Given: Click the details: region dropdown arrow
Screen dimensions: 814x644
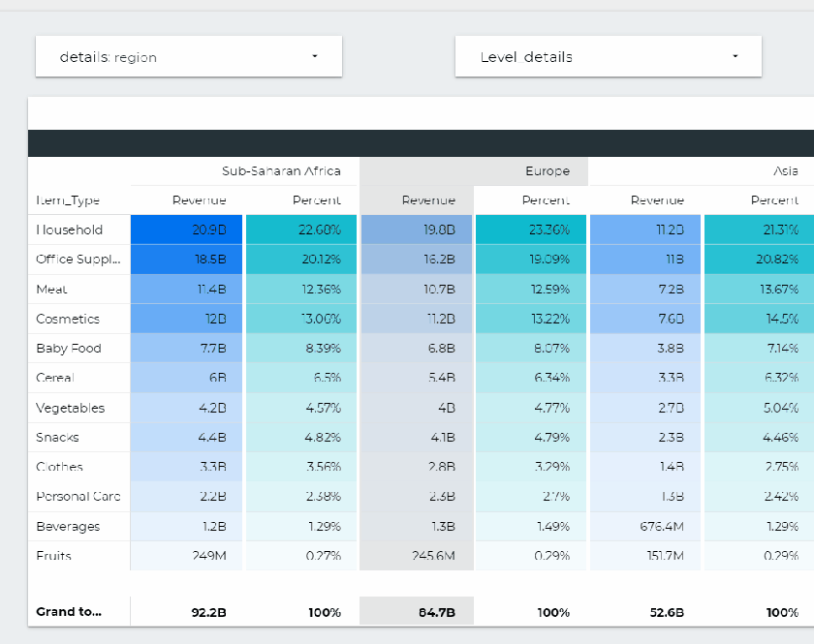Looking at the screenshot, I should coord(314,56).
